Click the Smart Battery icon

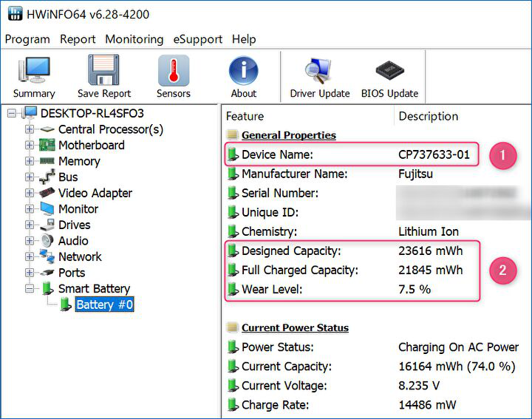click(x=48, y=288)
